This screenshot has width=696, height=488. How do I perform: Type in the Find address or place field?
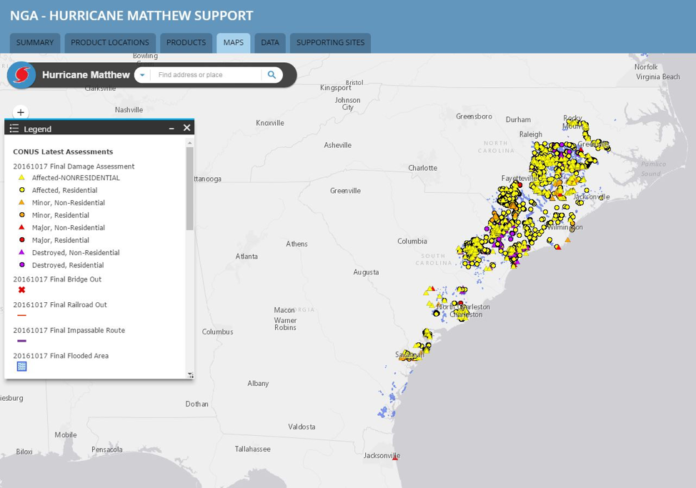pyautogui.click(x=208, y=75)
